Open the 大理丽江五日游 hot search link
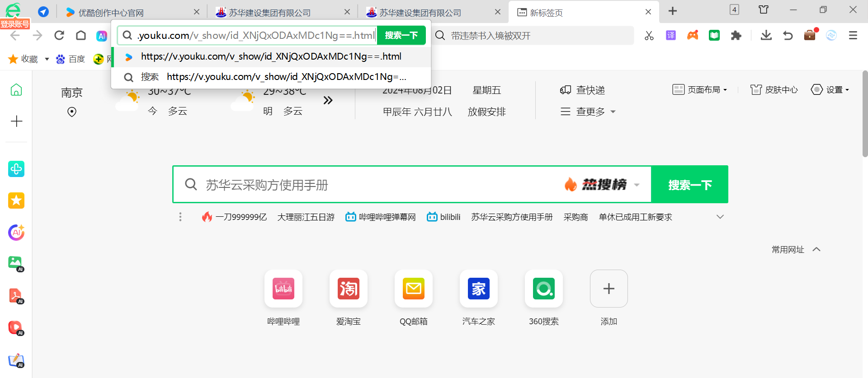This screenshot has width=868, height=378. tap(306, 217)
